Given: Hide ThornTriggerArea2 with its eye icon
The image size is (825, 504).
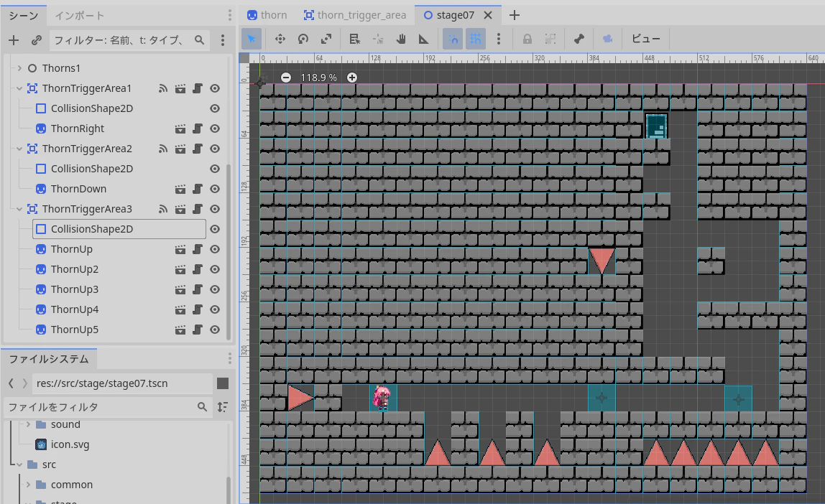Looking at the screenshot, I should pos(215,149).
